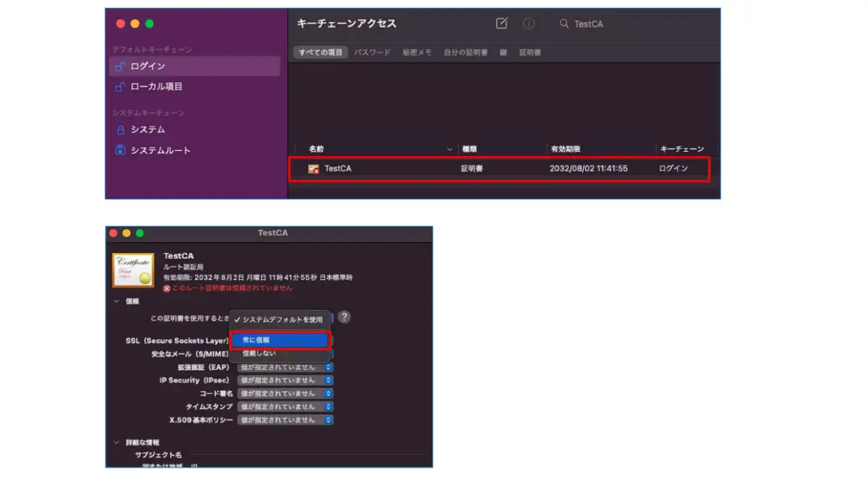Click the help question mark button
The width and height of the screenshot is (868, 480).
click(344, 317)
